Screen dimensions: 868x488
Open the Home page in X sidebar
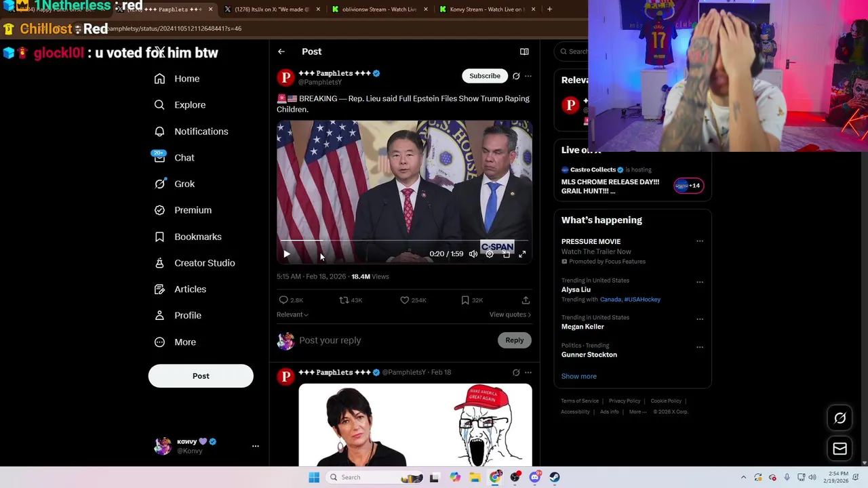coord(177,79)
